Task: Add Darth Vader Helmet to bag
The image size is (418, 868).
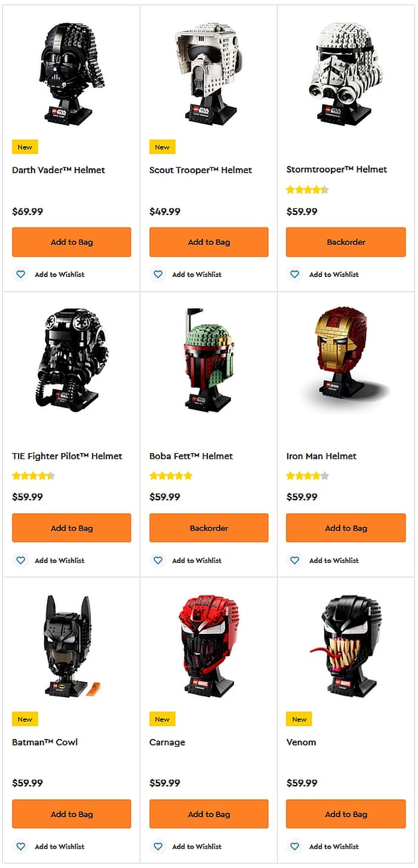Action: (72, 242)
